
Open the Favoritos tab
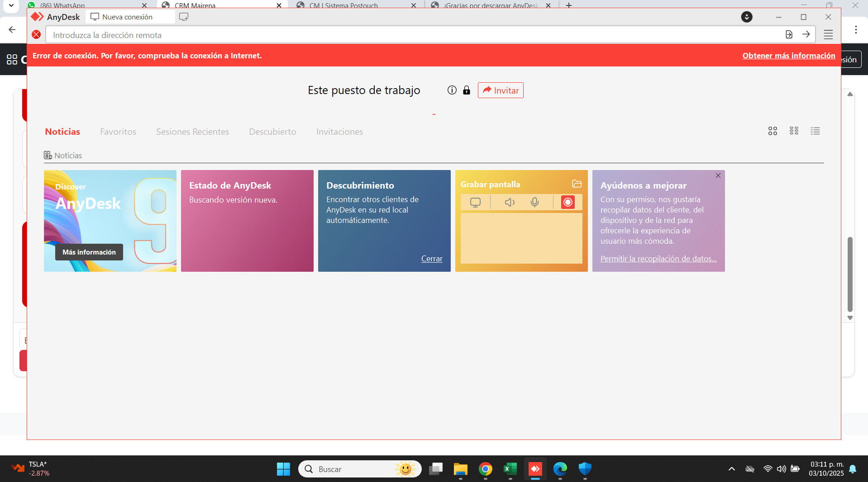pyautogui.click(x=118, y=132)
